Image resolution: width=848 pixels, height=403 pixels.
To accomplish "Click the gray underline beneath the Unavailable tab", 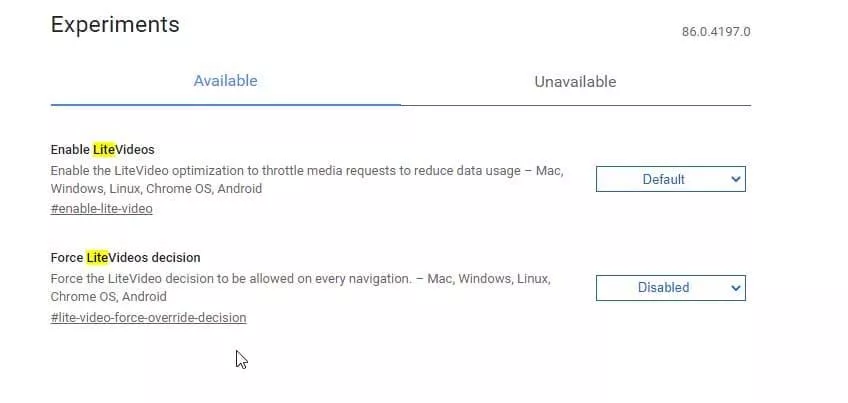I will (x=575, y=105).
